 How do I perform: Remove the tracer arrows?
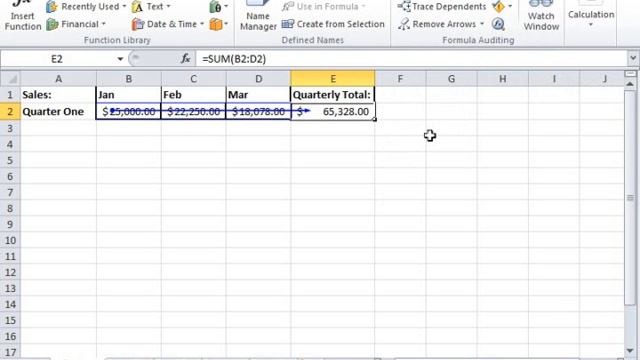(437, 24)
